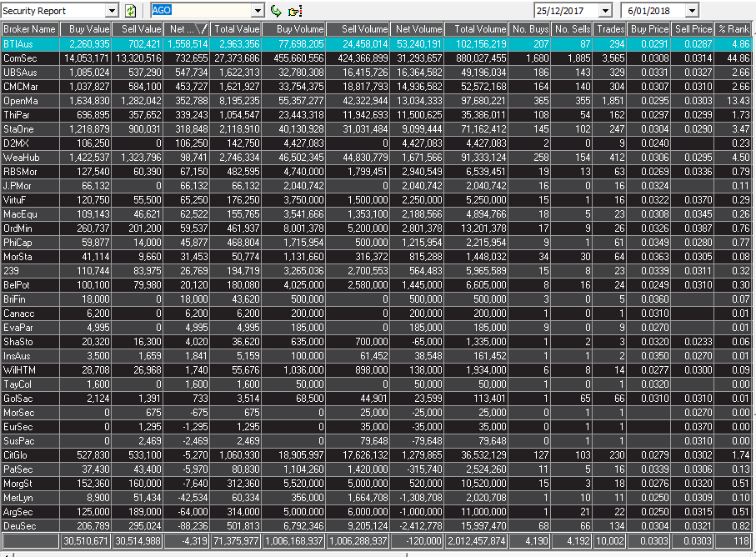Select the MorSec broker row
This screenshot has width=756, height=557.
(377, 413)
